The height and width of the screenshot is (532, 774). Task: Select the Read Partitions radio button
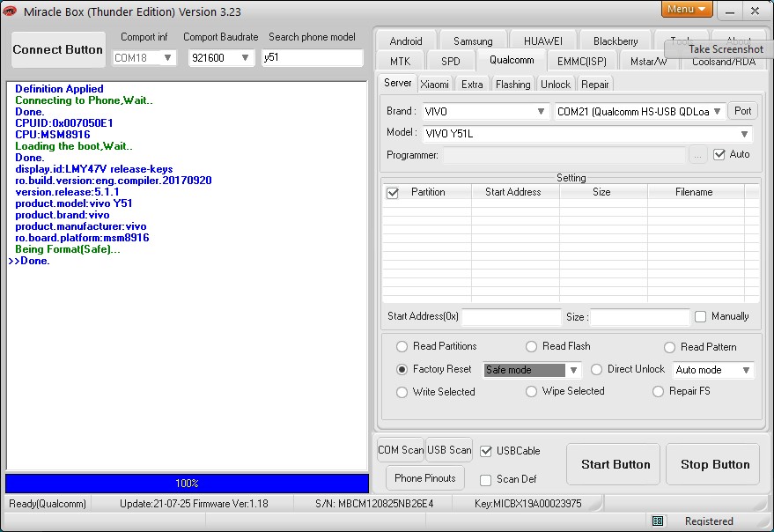point(402,347)
